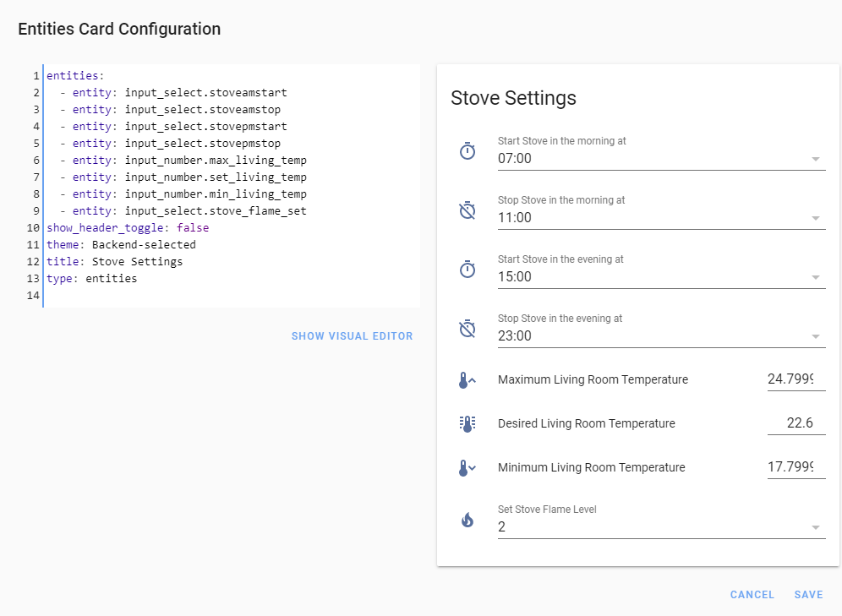Save the entities card configuration
This screenshot has width=842, height=616.
click(809, 595)
